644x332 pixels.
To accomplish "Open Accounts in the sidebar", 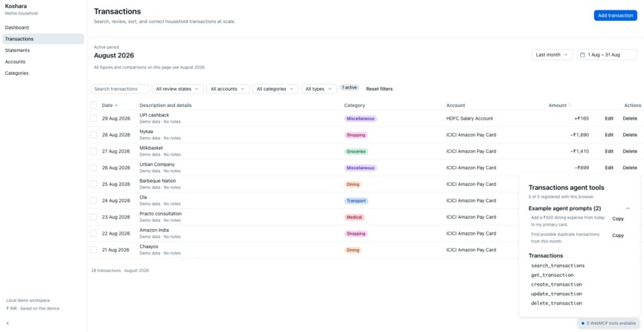I will 43,61.
